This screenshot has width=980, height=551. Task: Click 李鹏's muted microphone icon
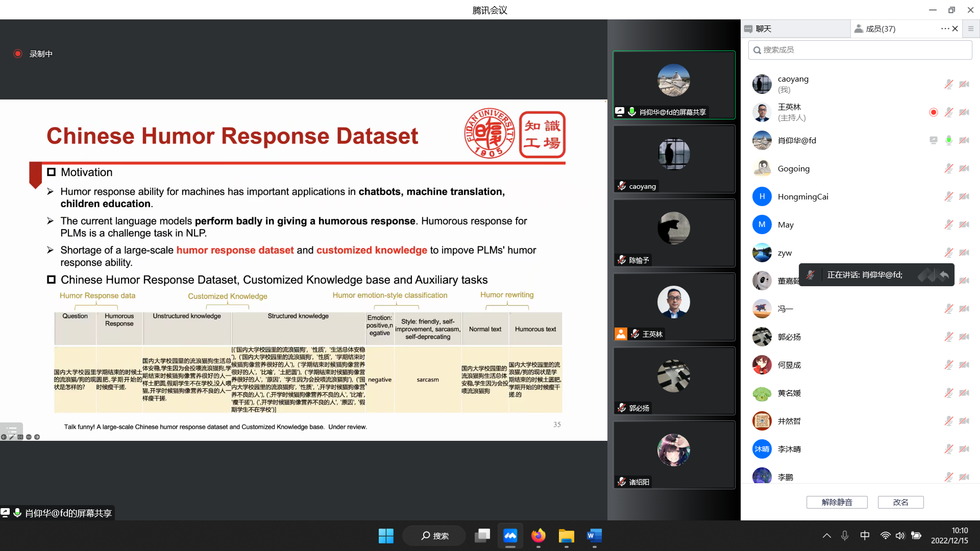pos(948,477)
